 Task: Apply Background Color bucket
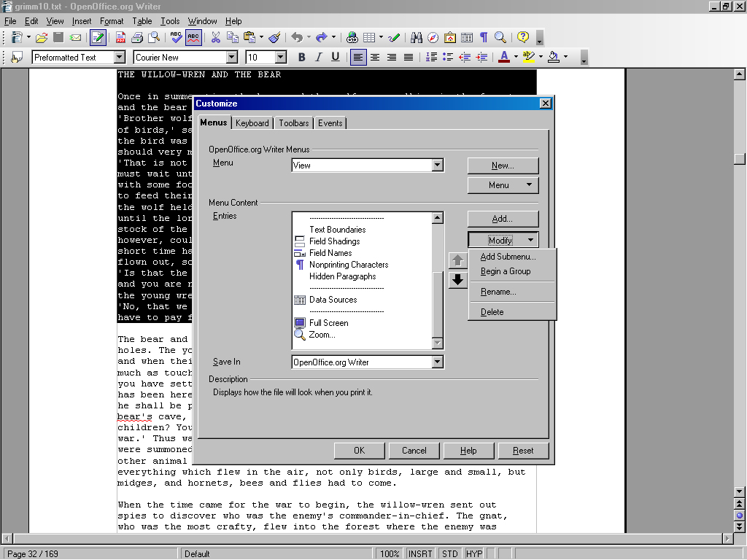[x=554, y=58]
